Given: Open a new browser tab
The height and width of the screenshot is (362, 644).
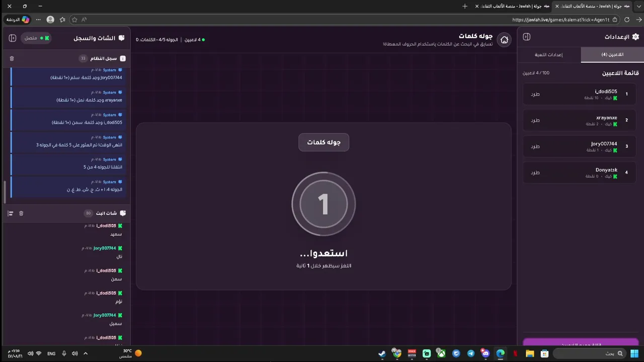Looking at the screenshot, I should tap(465, 6).
